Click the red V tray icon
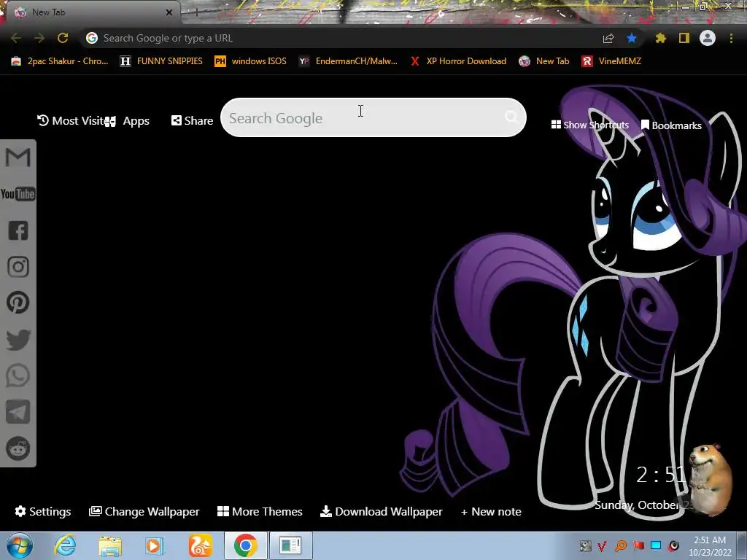 (x=602, y=545)
